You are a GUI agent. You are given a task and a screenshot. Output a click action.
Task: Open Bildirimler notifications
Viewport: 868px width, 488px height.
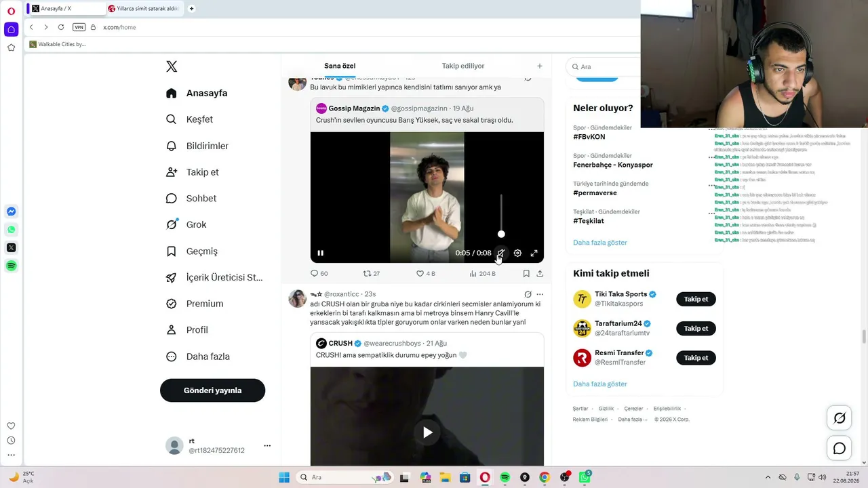tap(197, 146)
